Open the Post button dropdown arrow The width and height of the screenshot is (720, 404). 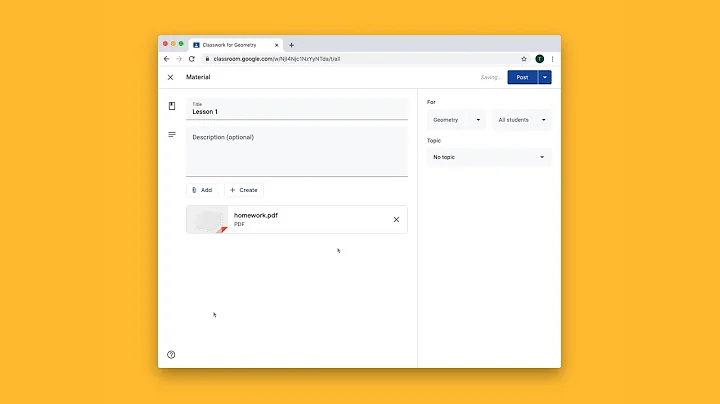pos(545,77)
